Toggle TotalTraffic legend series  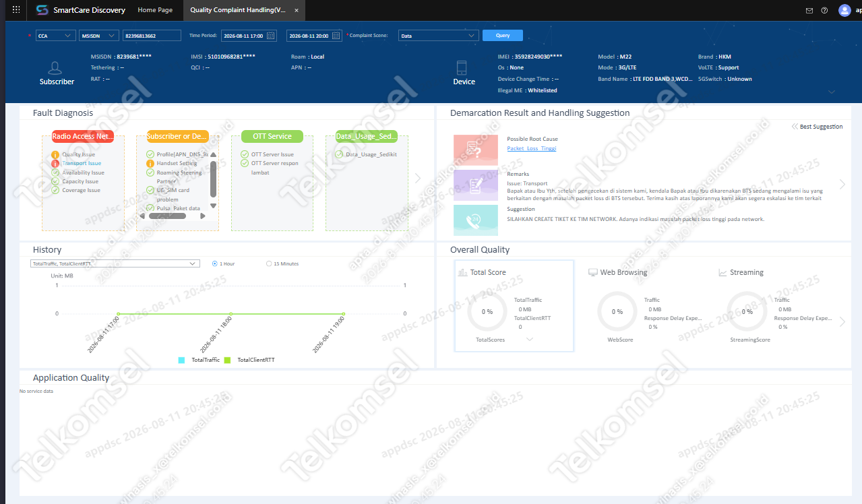point(199,360)
